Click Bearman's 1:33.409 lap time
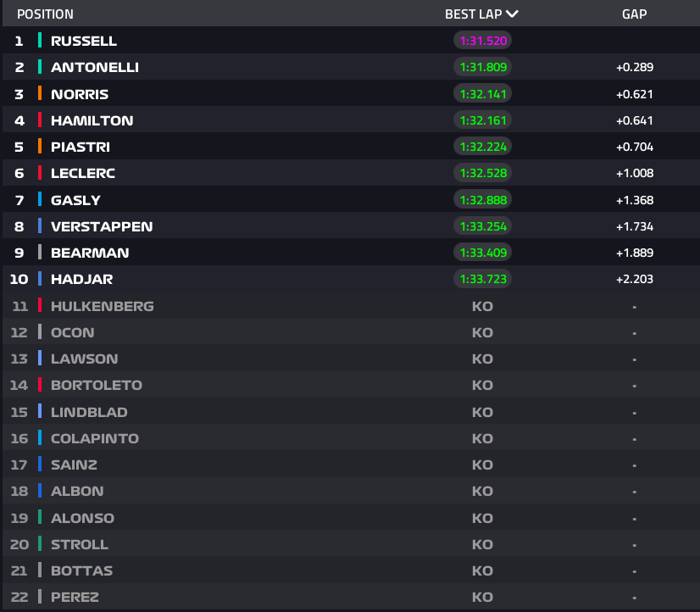The height and width of the screenshot is (612, 700). (x=482, y=253)
